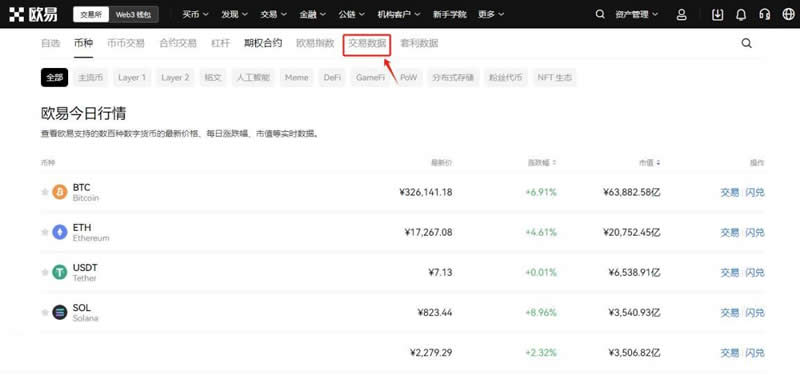Switch to the 杠杆 tab

[x=220, y=43]
